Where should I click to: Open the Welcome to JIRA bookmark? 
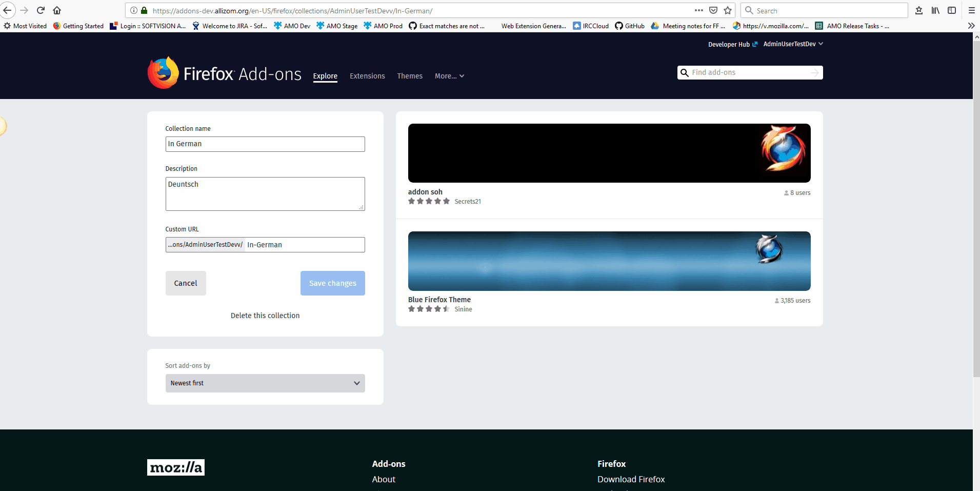tap(230, 26)
